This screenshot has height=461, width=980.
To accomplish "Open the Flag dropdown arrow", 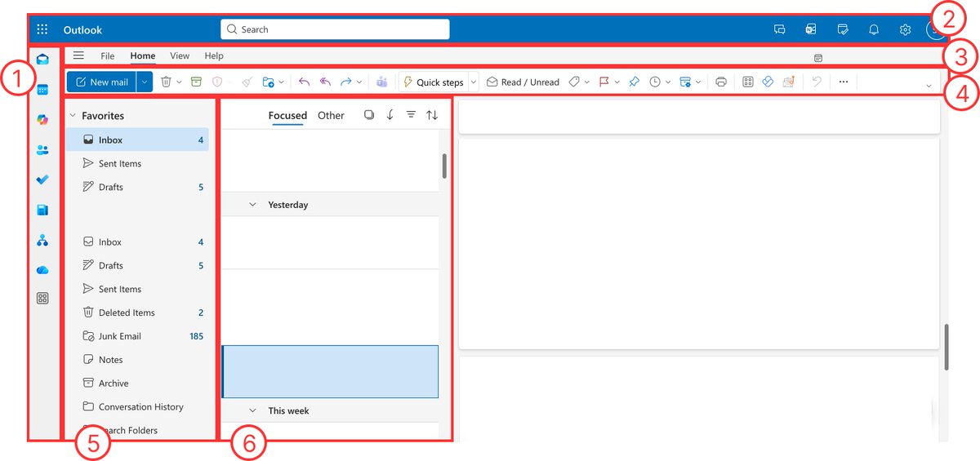I will point(617,82).
